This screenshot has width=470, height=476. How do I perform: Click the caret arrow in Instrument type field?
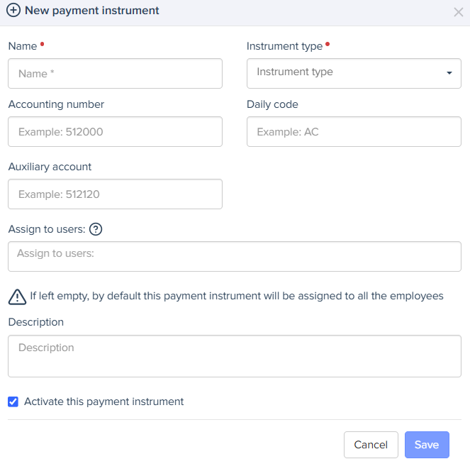tap(449, 73)
